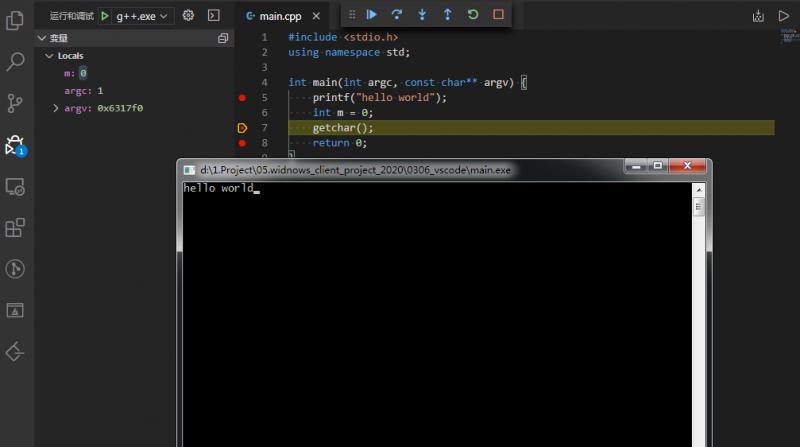Maximize the main.exe console window

[x=658, y=166]
